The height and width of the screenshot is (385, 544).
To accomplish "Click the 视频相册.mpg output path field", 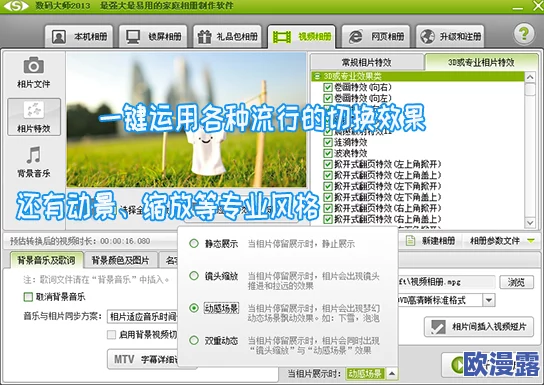I will click(447, 282).
